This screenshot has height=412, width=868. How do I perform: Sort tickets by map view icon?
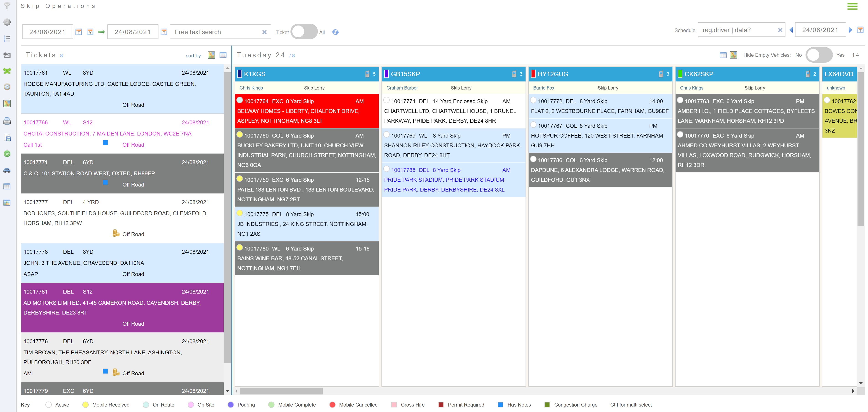click(x=211, y=55)
